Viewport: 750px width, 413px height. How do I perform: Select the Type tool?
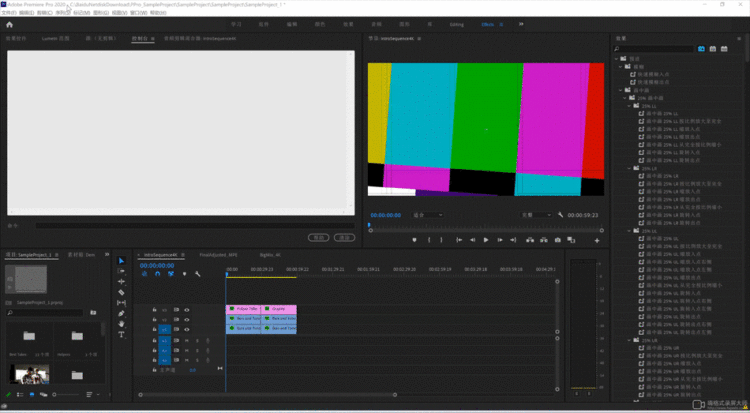click(122, 334)
